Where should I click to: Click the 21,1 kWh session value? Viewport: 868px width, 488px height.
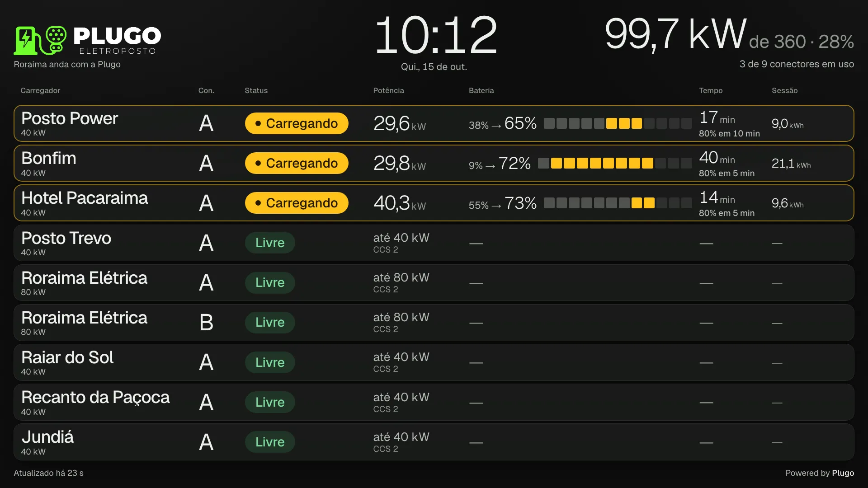[791, 163]
